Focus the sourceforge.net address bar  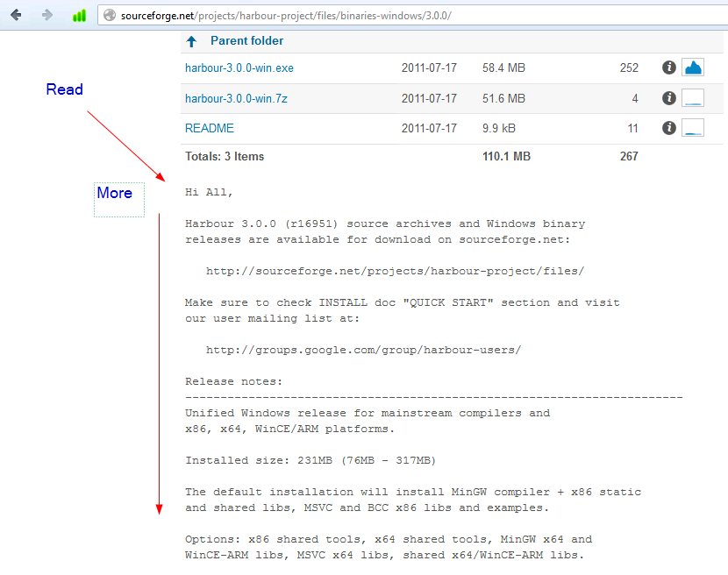tap(412, 15)
